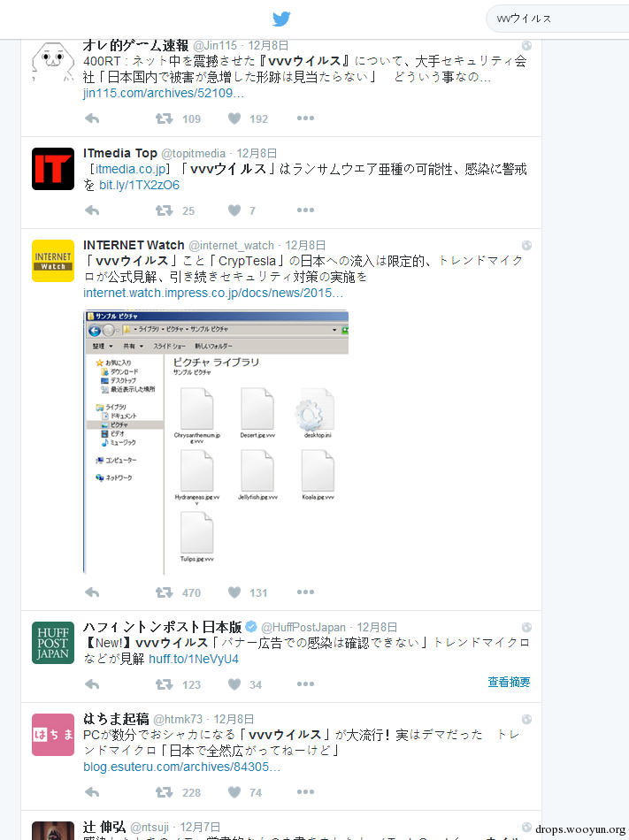
Task: Open the ITmedia Top profile name
Action: pos(120,153)
